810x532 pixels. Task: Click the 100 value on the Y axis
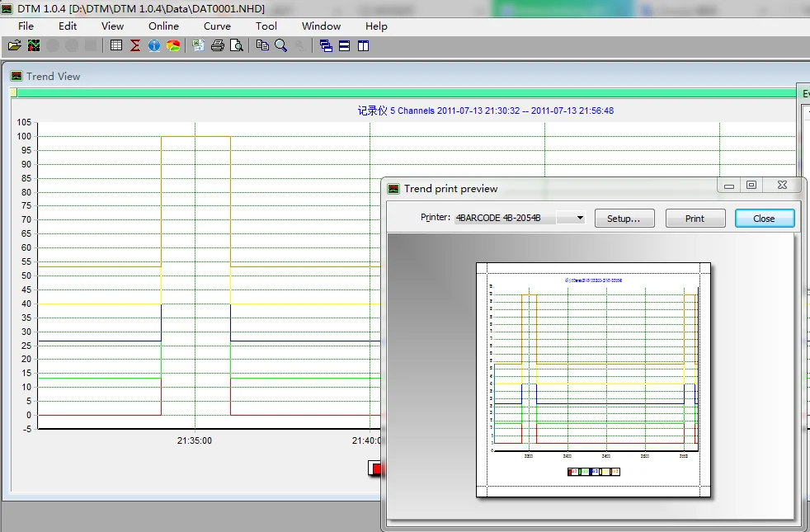click(24, 136)
